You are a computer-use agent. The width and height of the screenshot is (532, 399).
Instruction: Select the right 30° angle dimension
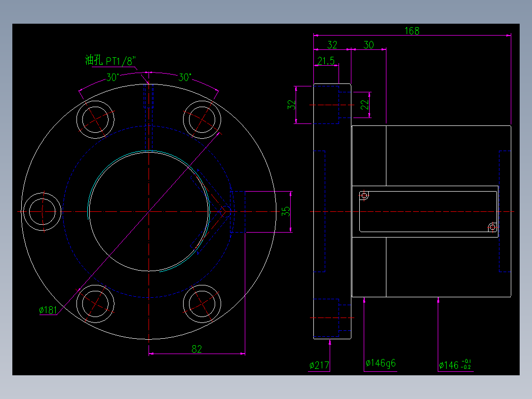(185, 78)
